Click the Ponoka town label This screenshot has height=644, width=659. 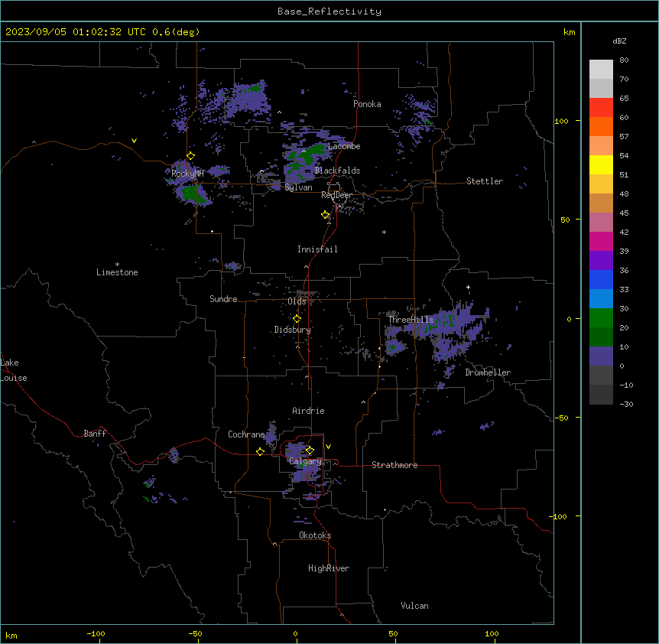367,104
